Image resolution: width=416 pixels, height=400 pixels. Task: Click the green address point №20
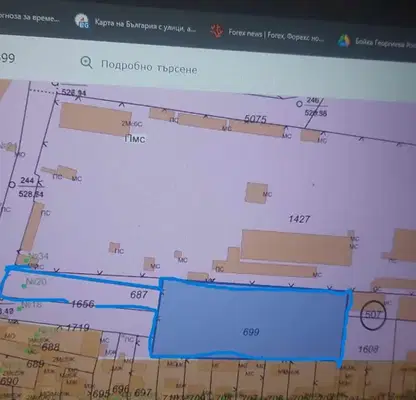pyautogui.click(x=24, y=286)
